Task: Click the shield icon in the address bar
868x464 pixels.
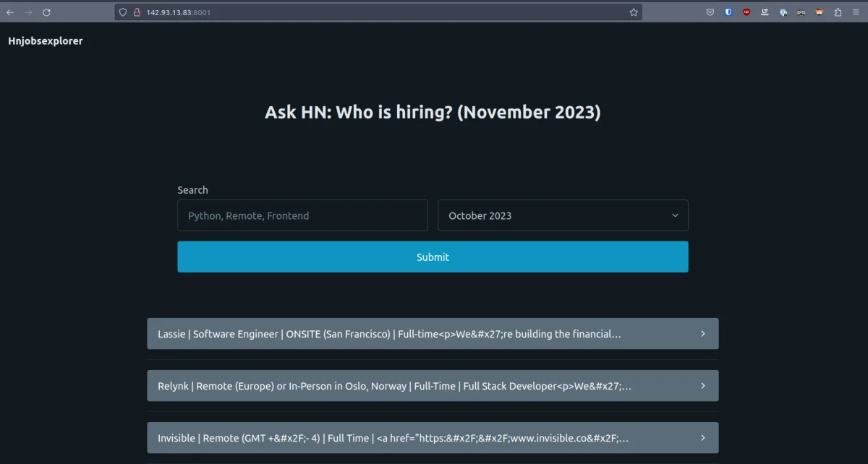Action: [x=122, y=12]
